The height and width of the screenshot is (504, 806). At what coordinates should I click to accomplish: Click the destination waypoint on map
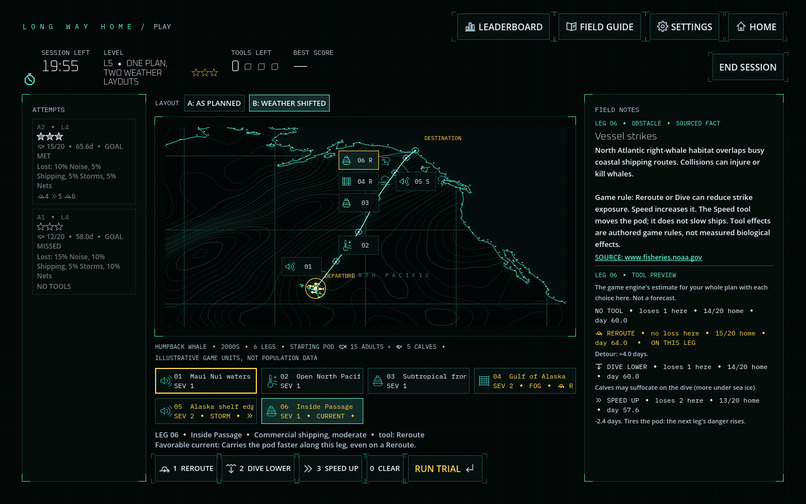click(415, 150)
